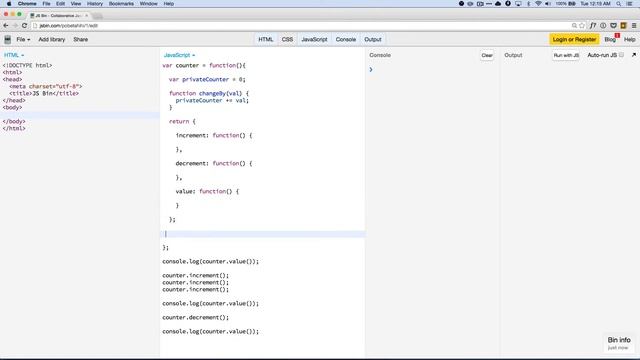Open the JavaScript panel language dropdown

pos(179,55)
